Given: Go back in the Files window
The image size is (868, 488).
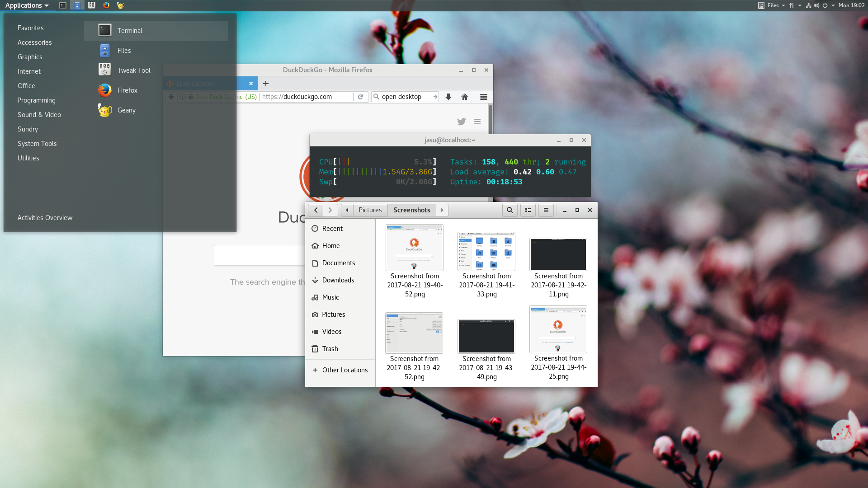Looking at the screenshot, I should coord(316,210).
